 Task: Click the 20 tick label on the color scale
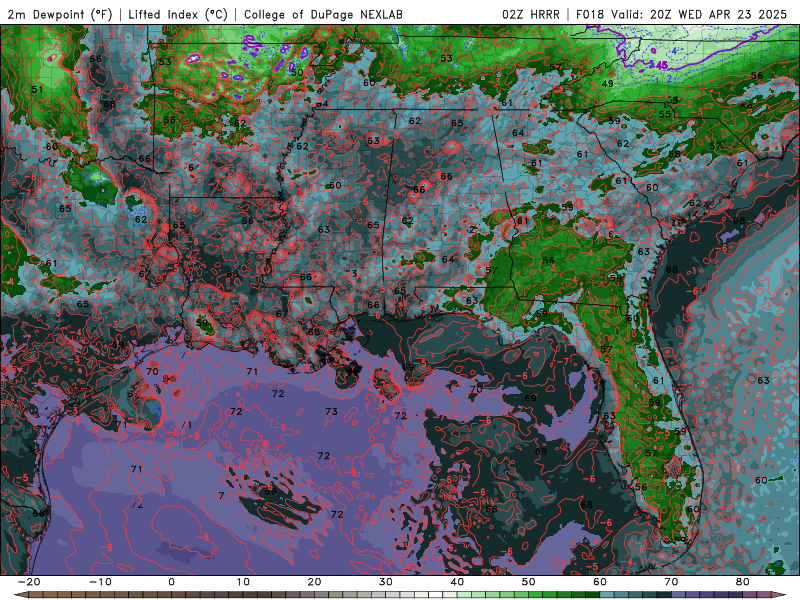tap(314, 582)
